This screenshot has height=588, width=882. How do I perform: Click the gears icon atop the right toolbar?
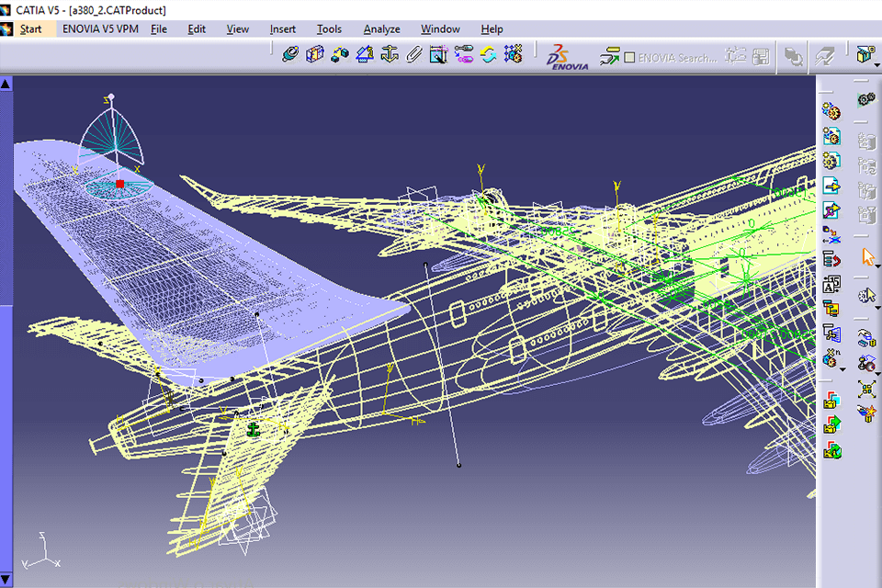[x=865, y=98]
